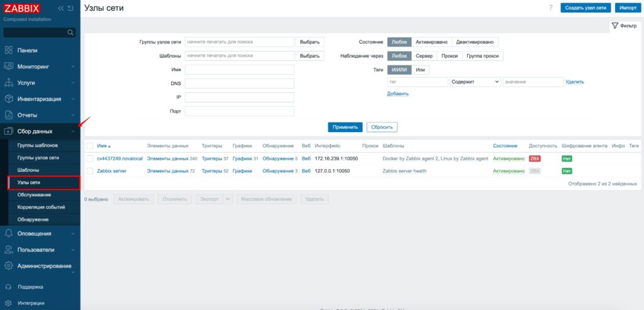Click the Панели dashboard icon
This screenshot has width=644, height=310.
[x=9, y=50]
